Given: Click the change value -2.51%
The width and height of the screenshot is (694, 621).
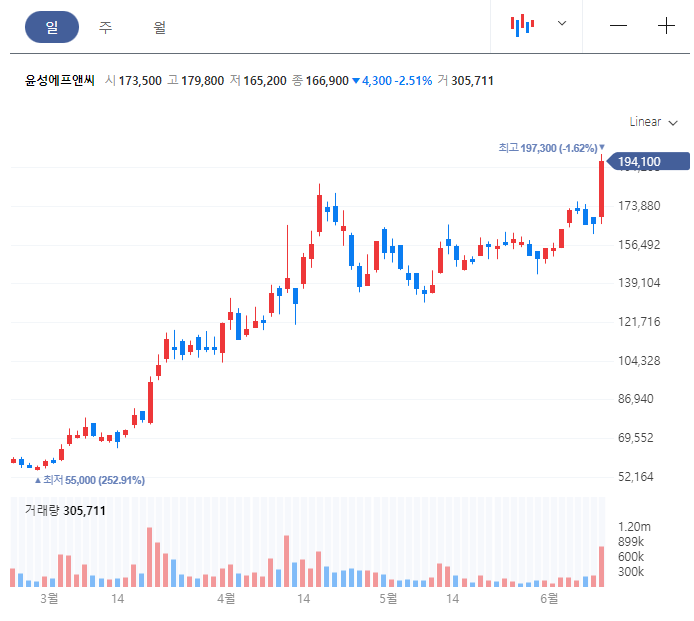Looking at the screenshot, I should click(413, 81).
